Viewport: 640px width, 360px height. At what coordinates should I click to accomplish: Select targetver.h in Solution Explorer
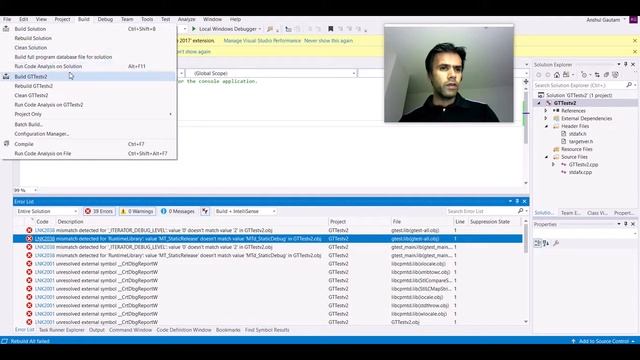pyautogui.click(x=581, y=141)
